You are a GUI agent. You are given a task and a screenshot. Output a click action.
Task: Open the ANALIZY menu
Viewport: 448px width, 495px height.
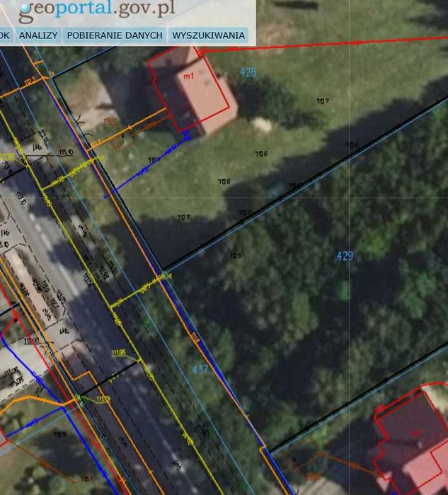coord(38,35)
